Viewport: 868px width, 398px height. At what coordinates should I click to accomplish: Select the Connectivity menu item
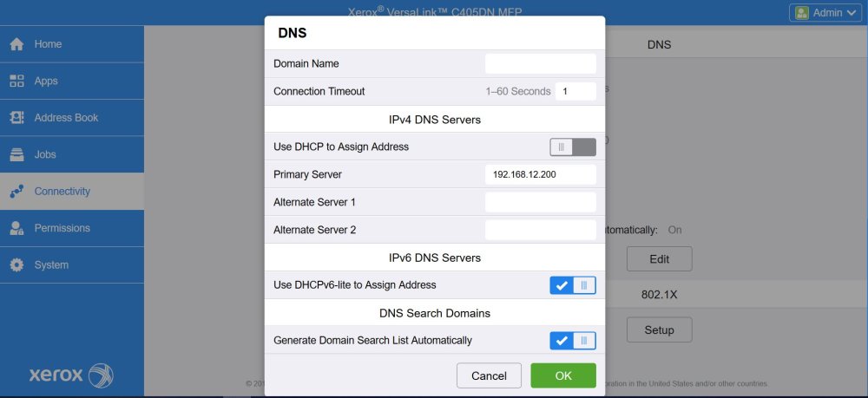click(72, 192)
